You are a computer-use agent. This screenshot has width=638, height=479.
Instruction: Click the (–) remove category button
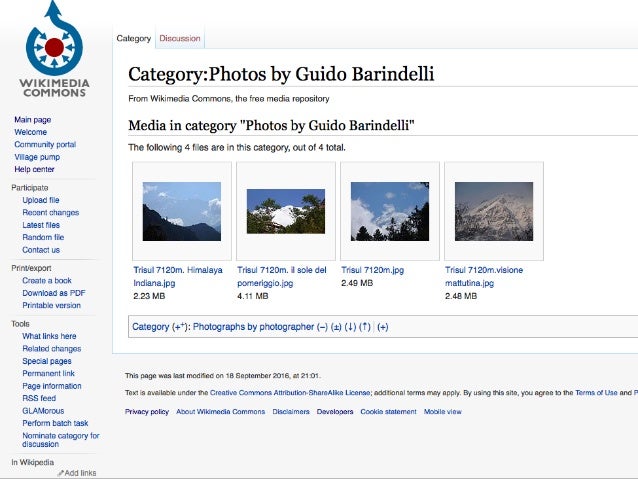click(322, 327)
